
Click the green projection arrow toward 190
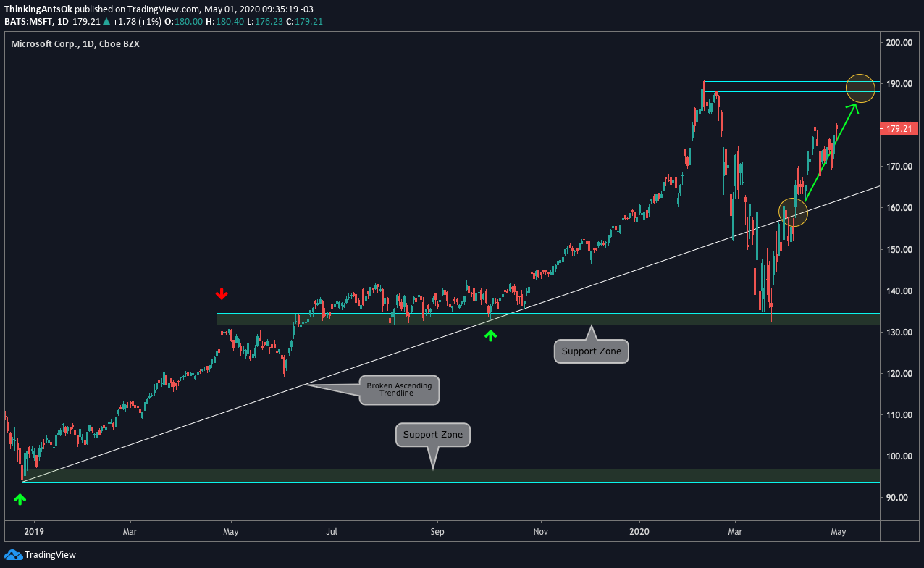click(831, 153)
